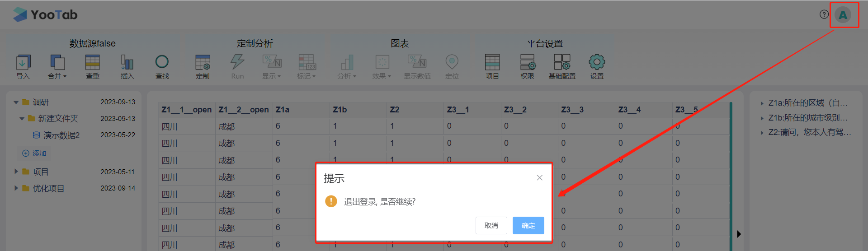Click the Z1__1__open column header
This screenshot has height=251, width=868.
click(x=186, y=110)
